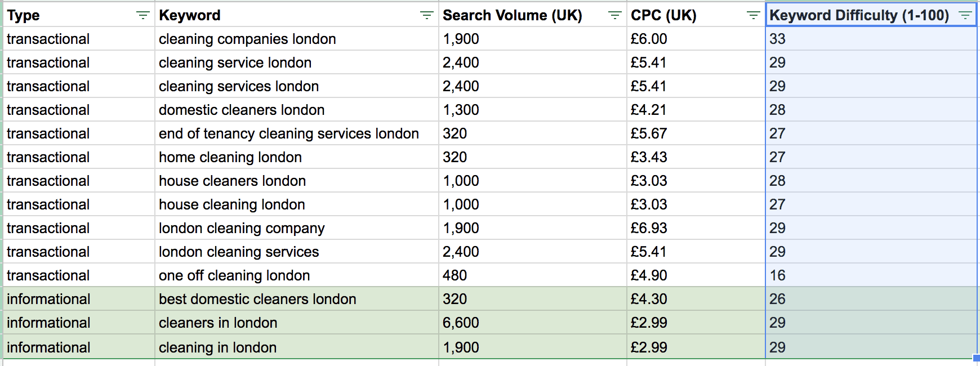Click the keyword difficulty 33 cell
This screenshot has height=366, width=980.
[778, 39]
